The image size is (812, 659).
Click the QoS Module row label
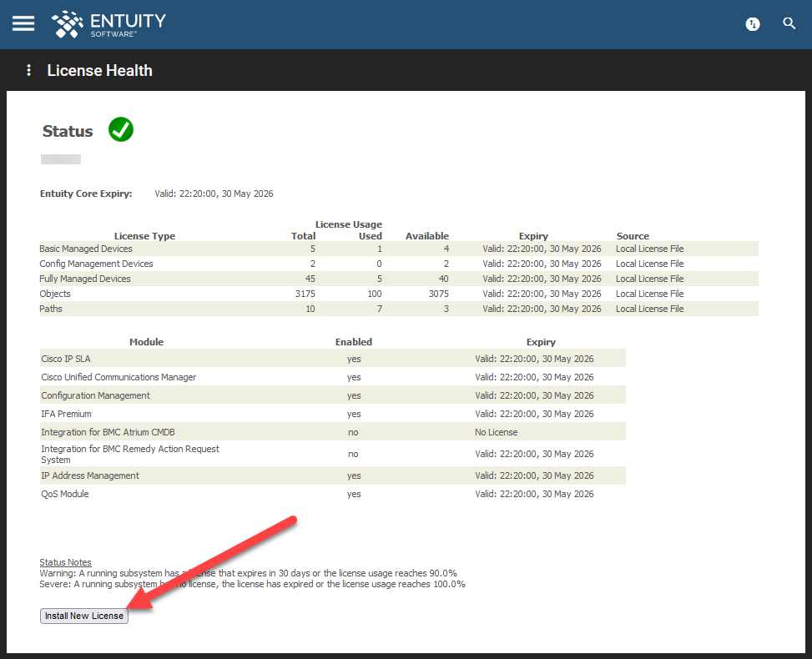[65, 494]
